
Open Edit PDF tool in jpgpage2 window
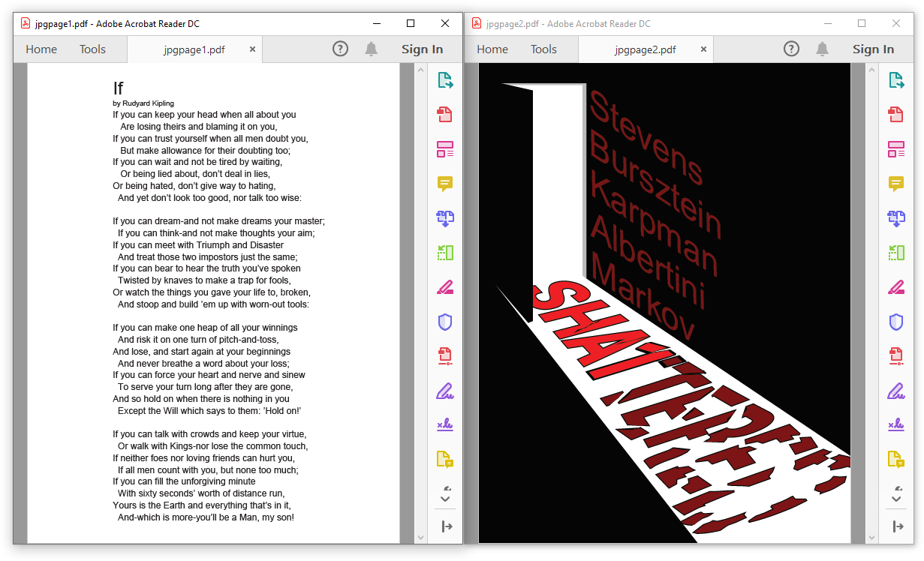tap(895, 148)
